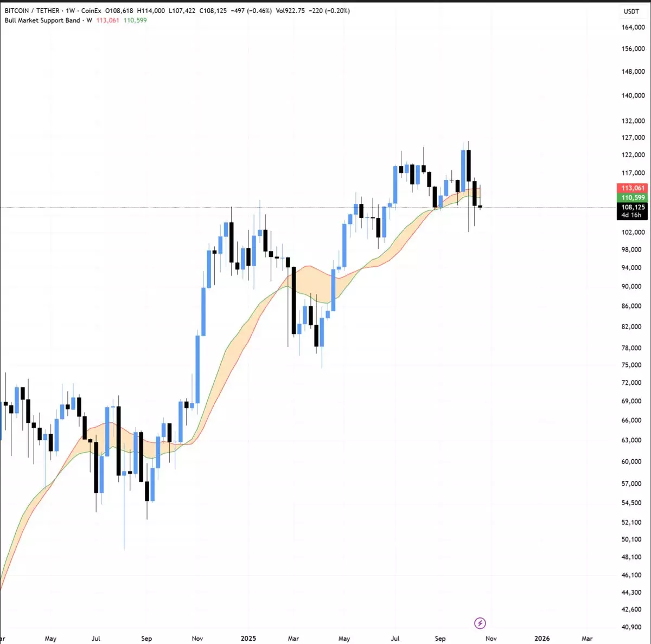Click the CoinEx exchange name in title

coord(91,11)
